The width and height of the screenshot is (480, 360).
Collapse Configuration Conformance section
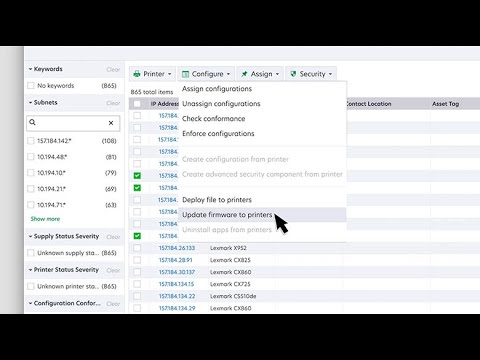point(30,303)
